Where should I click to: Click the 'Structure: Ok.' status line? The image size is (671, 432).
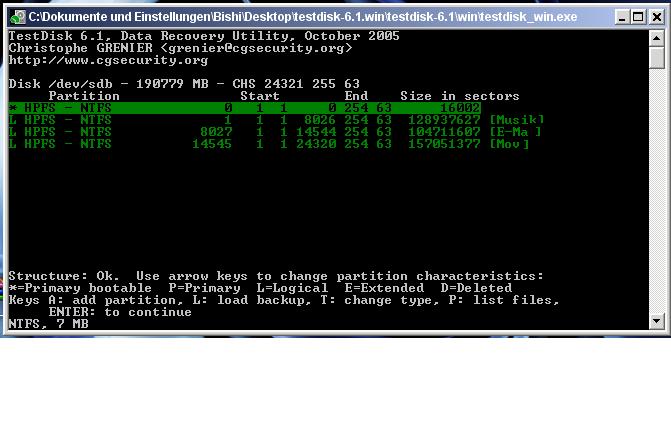point(276,276)
